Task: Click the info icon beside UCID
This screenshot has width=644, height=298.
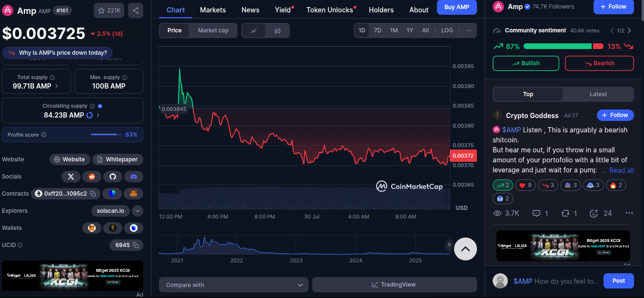Action: point(20,245)
